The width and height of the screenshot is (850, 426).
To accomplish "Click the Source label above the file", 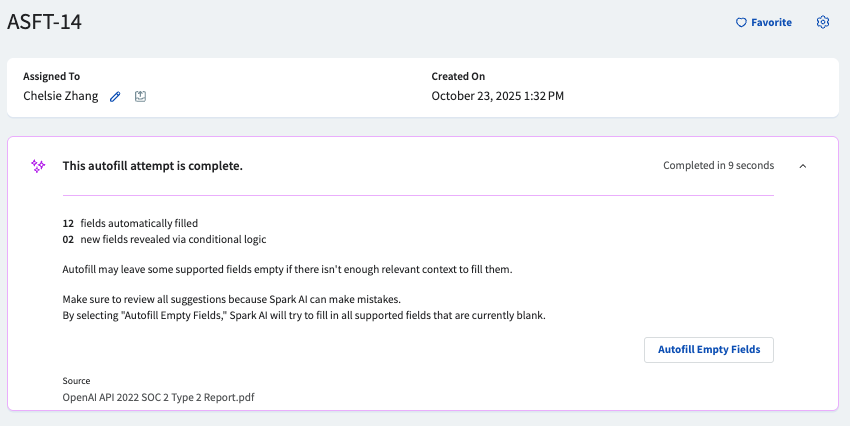I will (x=76, y=381).
